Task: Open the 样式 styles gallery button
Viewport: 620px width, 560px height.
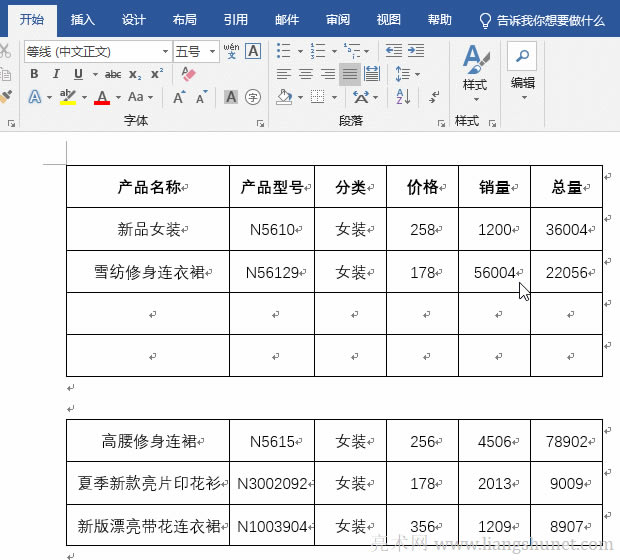Action: [474, 68]
